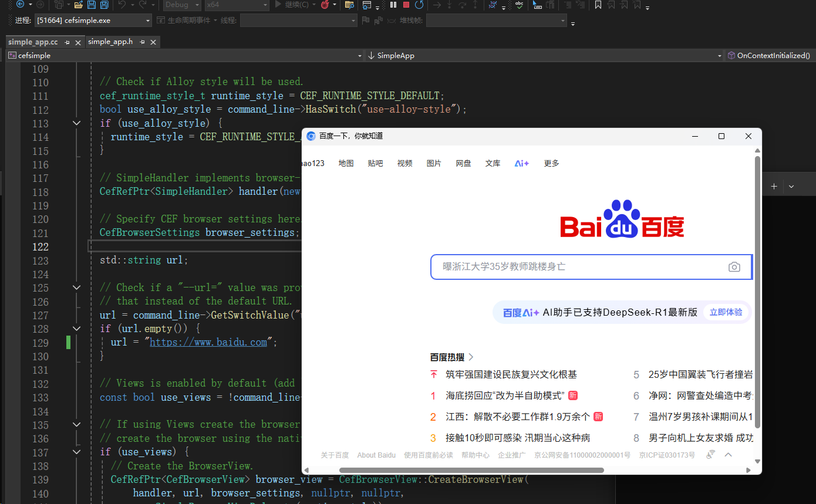Open 视频 in Baidu navigation
The image size is (816, 504).
point(405,163)
